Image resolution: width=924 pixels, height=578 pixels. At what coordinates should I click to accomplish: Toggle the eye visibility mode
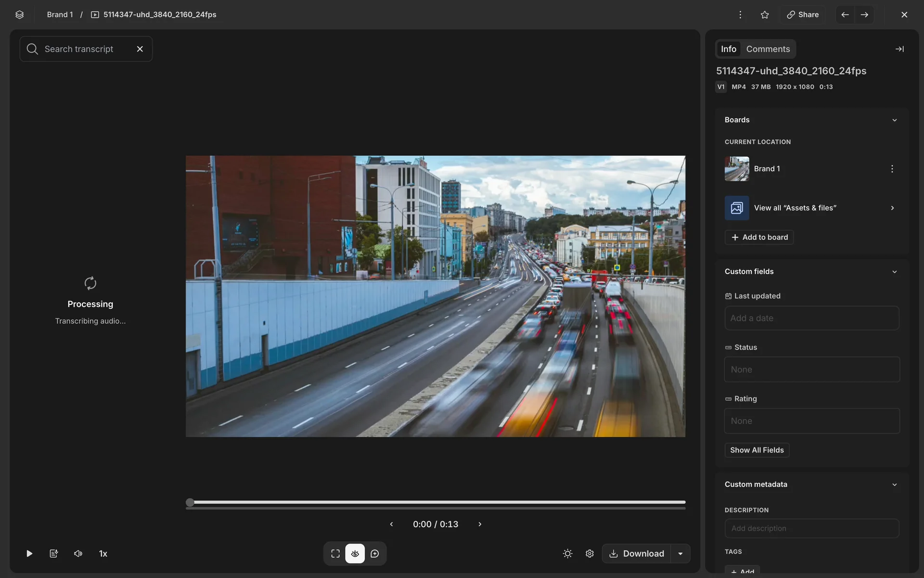pyautogui.click(x=355, y=553)
